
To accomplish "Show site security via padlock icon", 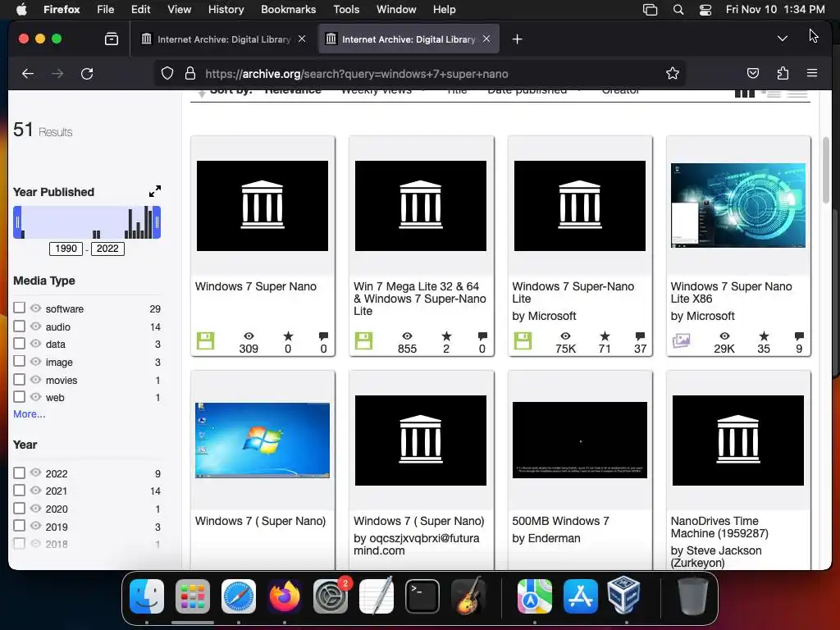I will (189, 73).
